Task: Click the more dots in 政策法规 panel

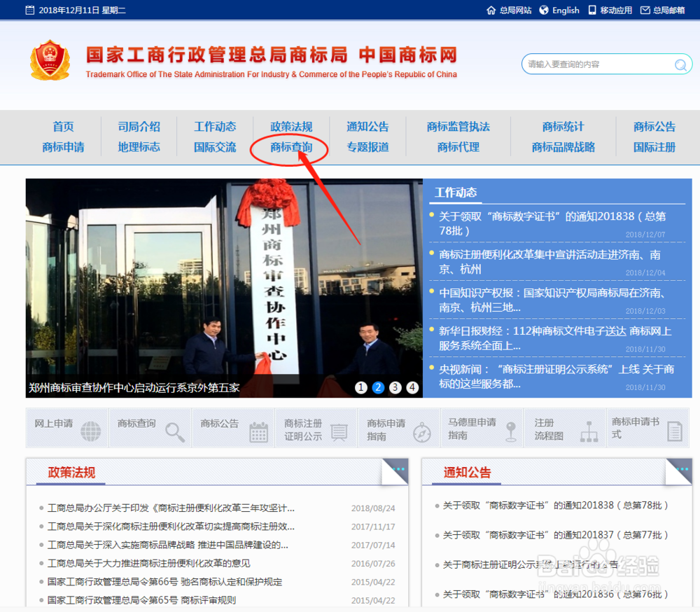Action: pyautogui.click(x=398, y=469)
